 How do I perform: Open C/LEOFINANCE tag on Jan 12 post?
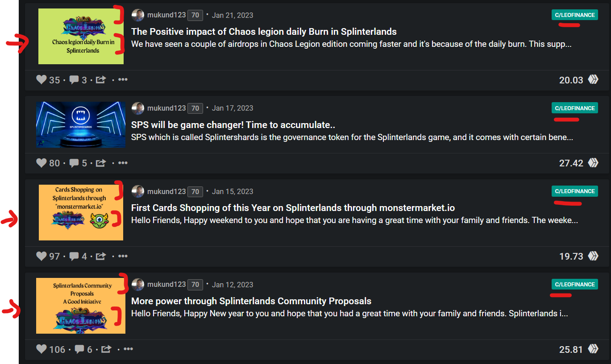pos(575,285)
